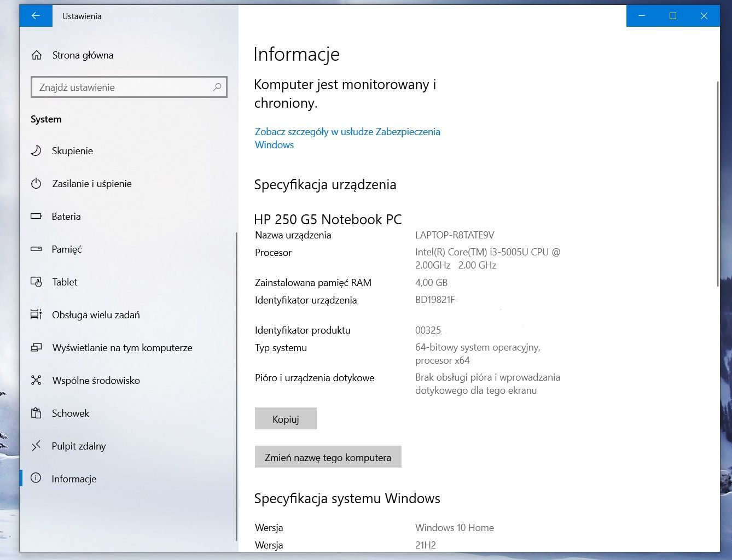
Task: Click the multitasking icon for Obsługa wielu zadań
Action: click(x=36, y=314)
